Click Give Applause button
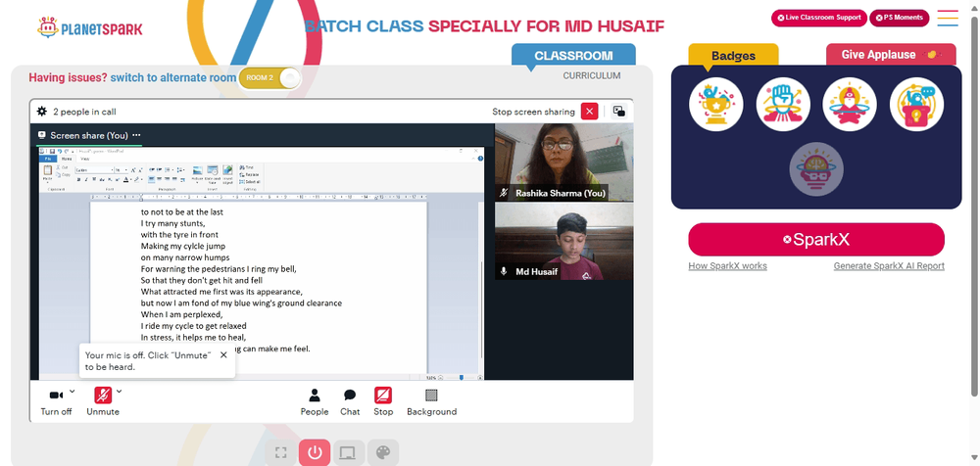Viewport: 980px width, 466px height. tap(891, 55)
